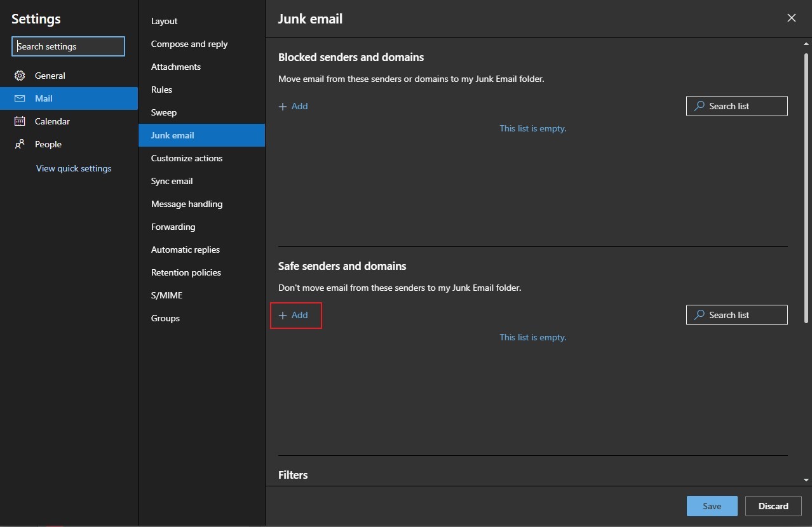Click the plus icon under Blocked senders

[283, 107]
